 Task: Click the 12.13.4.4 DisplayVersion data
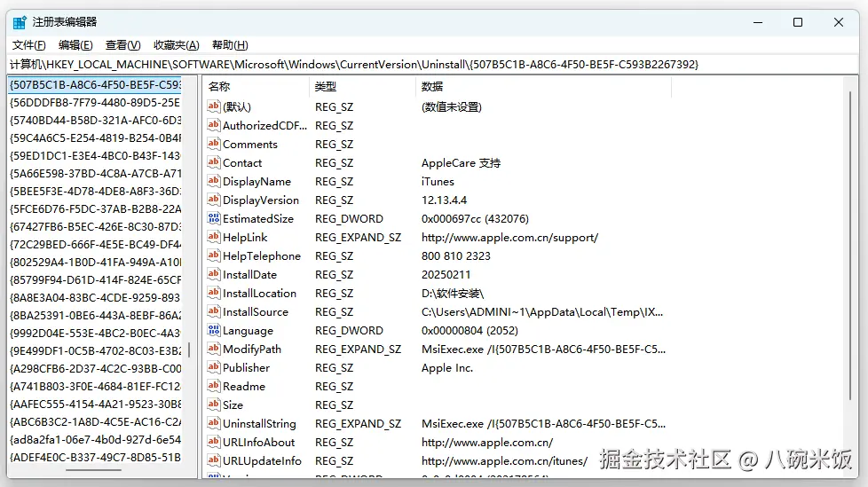tap(444, 200)
